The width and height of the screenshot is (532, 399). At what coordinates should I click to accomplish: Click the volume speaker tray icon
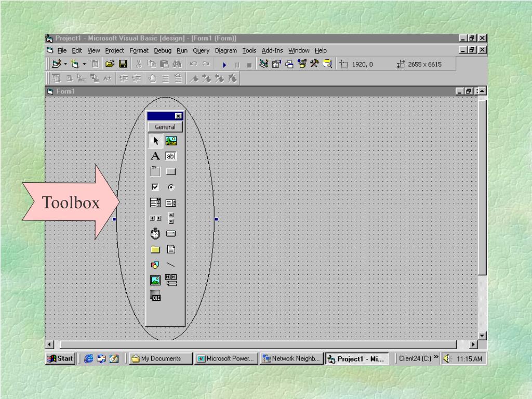pos(447,358)
